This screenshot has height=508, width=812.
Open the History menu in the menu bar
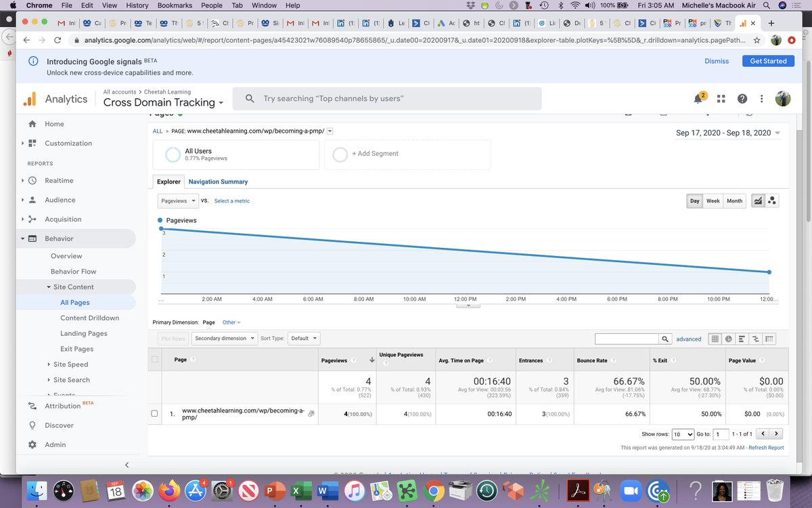coord(137,5)
